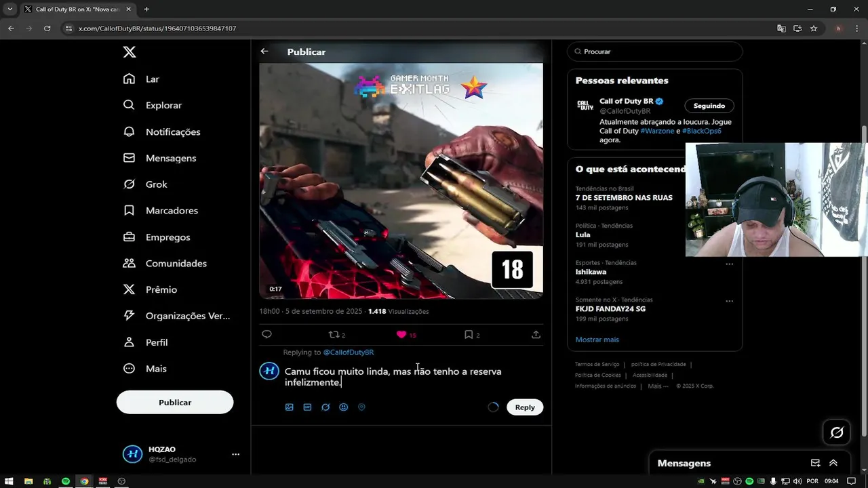Click the Publicar button in sidebar
The height and width of the screenshot is (488, 868).
[x=175, y=403]
